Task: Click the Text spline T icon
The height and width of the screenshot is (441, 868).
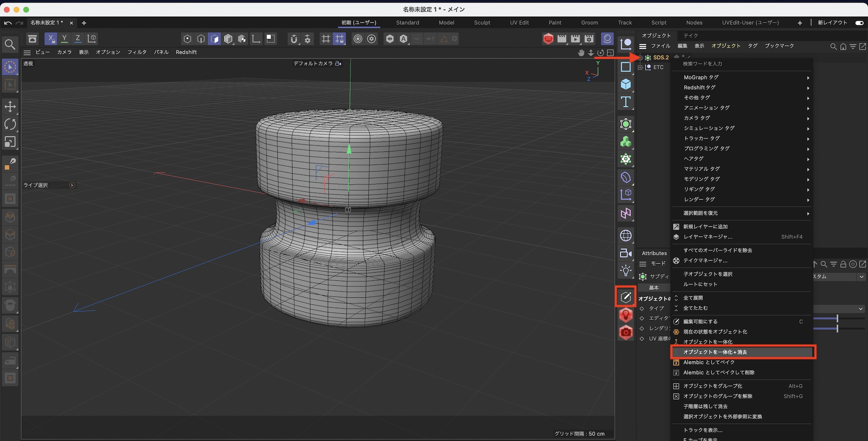Action: tap(625, 102)
